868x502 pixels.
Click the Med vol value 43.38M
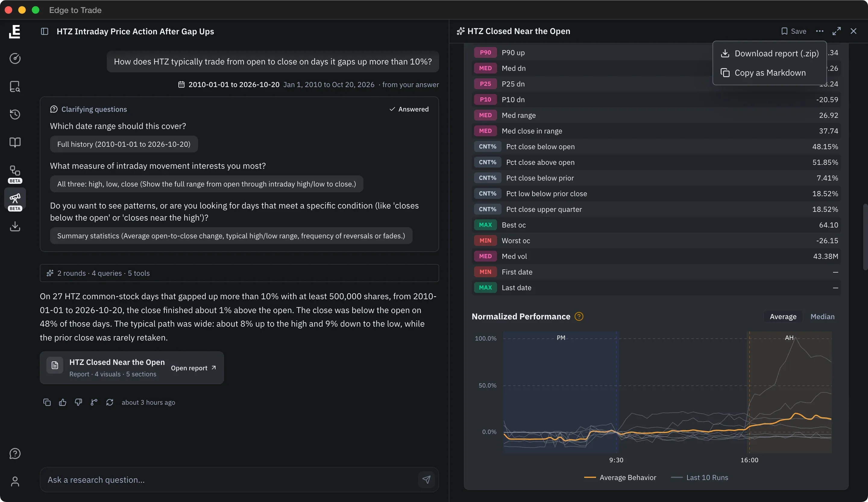(x=825, y=256)
